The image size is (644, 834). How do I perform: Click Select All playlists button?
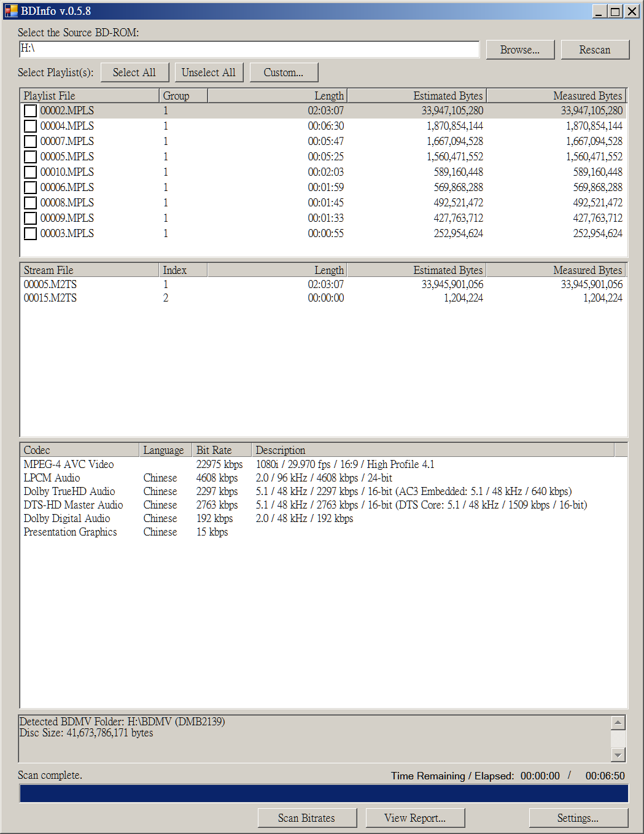click(x=134, y=72)
